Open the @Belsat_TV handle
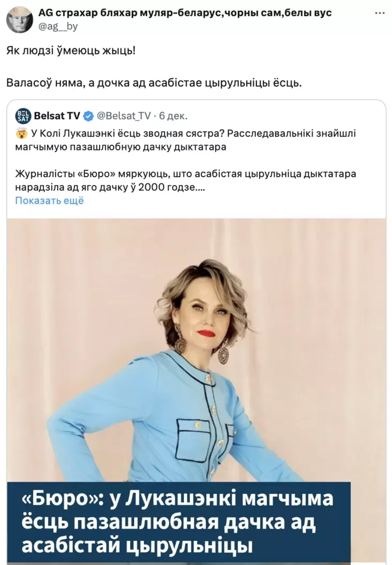 click(x=124, y=116)
